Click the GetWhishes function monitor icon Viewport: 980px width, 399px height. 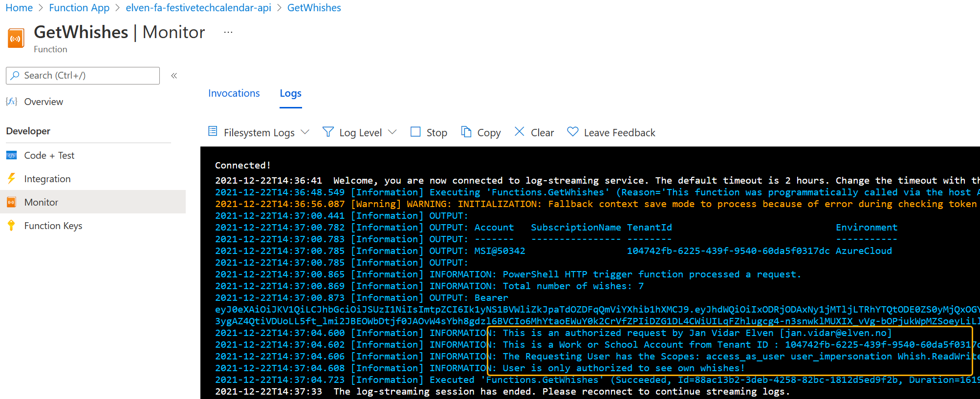click(x=16, y=39)
